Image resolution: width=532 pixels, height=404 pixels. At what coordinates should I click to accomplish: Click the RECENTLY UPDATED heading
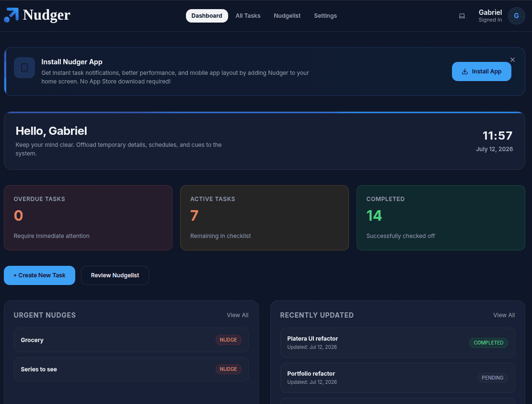click(x=316, y=315)
